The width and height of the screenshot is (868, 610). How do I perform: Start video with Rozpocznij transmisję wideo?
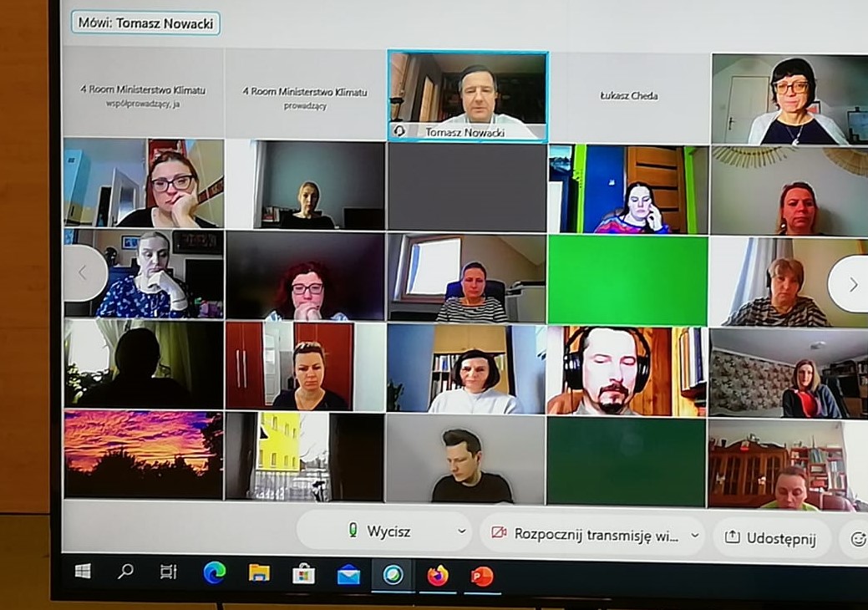(x=586, y=535)
